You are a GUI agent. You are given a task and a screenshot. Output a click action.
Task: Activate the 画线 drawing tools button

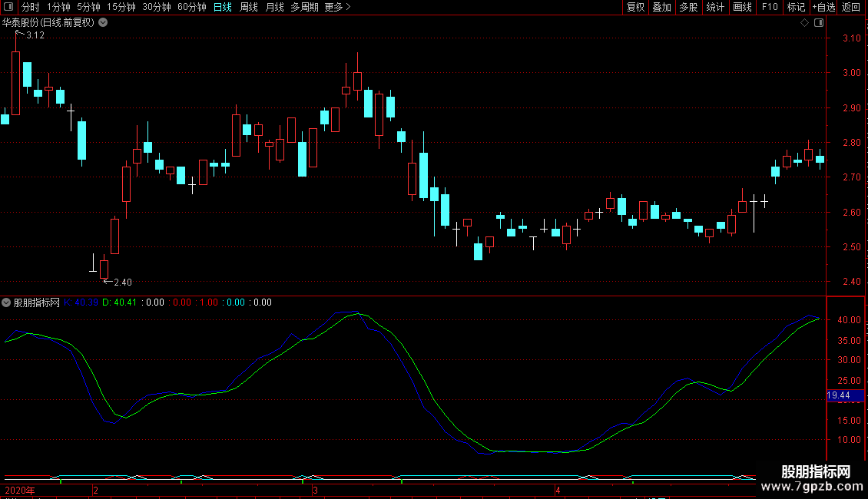click(742, 7)
